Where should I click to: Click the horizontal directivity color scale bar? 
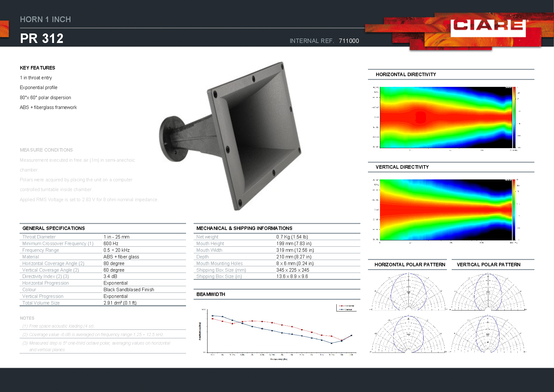point(514,117)
